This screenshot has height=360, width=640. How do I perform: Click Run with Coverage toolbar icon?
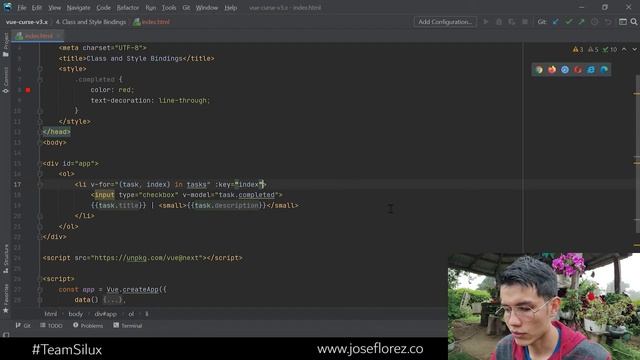pos(512,22)
